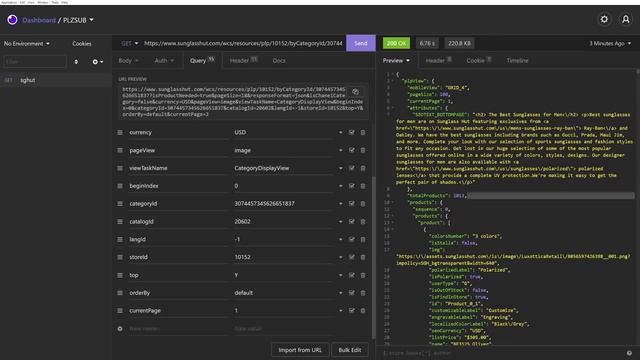The width and height of the screenshot is (640, 360).
Task: Delete the viewTaskName parameter
Action: (x=363, y=168)
